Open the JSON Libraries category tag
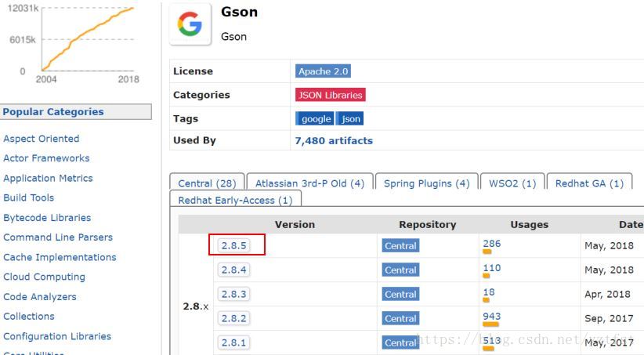644x355 pixels. pos(330,95)
